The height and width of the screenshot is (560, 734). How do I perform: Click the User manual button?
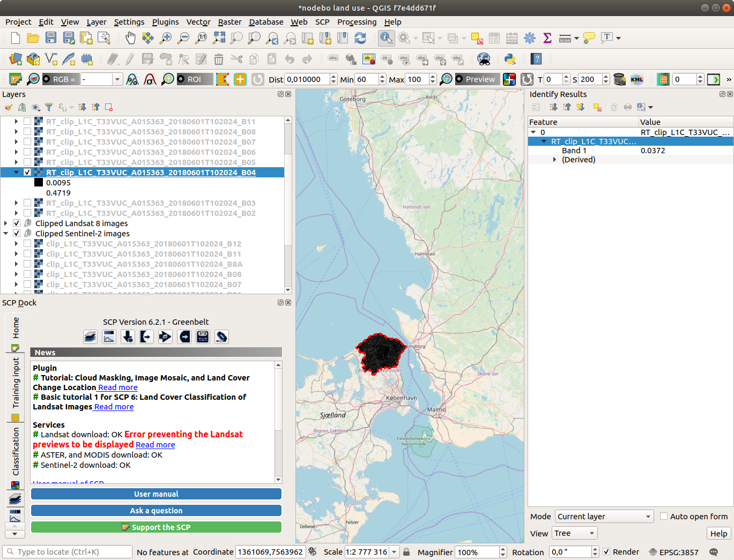(x=156, y=494)
